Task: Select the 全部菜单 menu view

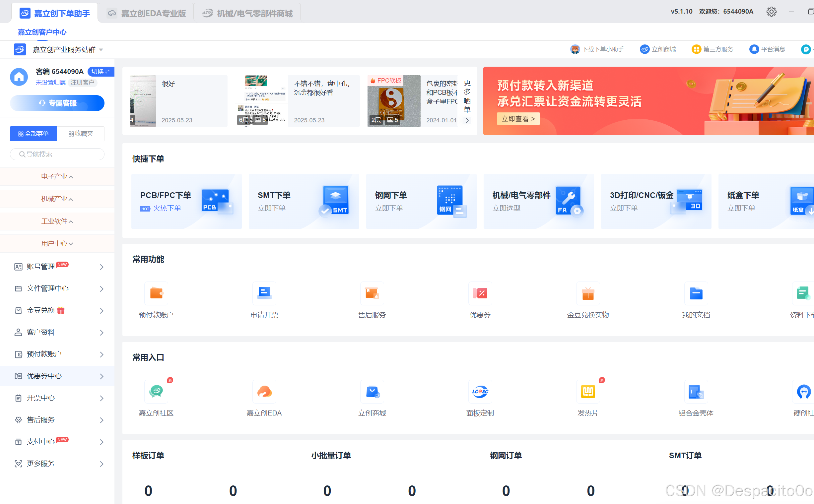Action: [x=34, y=134]
